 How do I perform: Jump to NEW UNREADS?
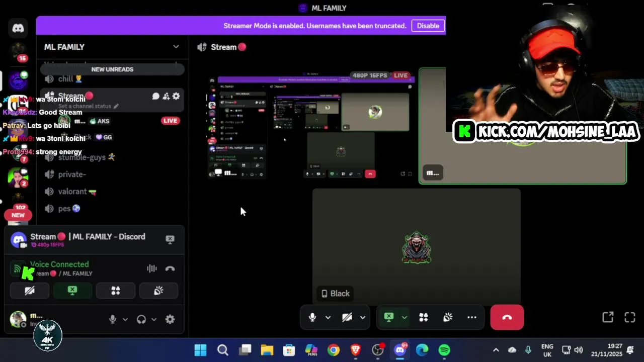tap(112, 69)
